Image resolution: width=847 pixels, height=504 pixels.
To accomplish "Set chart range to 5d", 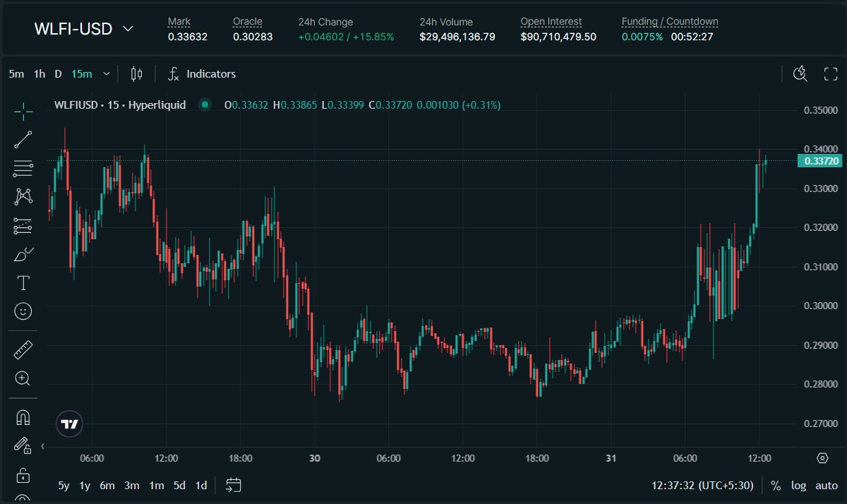I will (180, 485).
